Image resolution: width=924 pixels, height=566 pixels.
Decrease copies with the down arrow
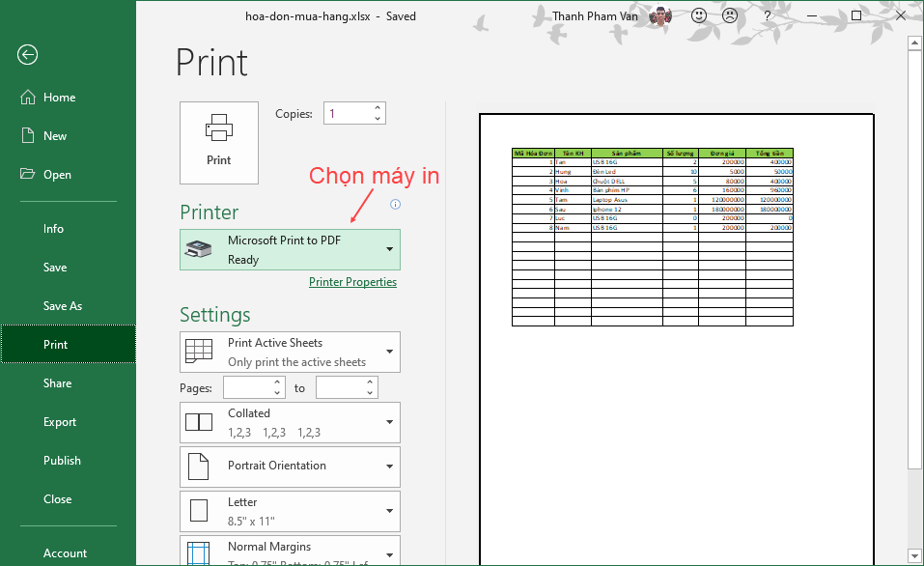pos(378,119)
